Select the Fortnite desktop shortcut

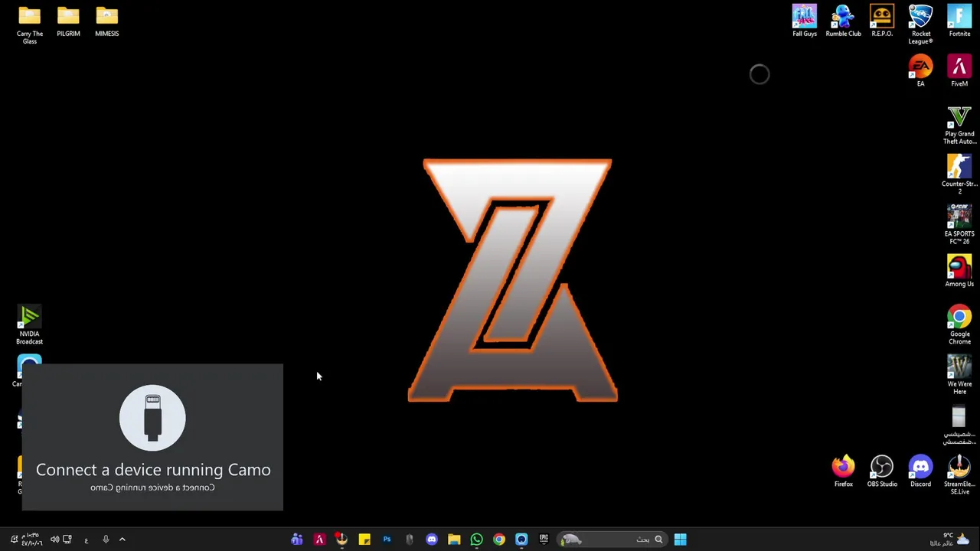click(959, 21)
